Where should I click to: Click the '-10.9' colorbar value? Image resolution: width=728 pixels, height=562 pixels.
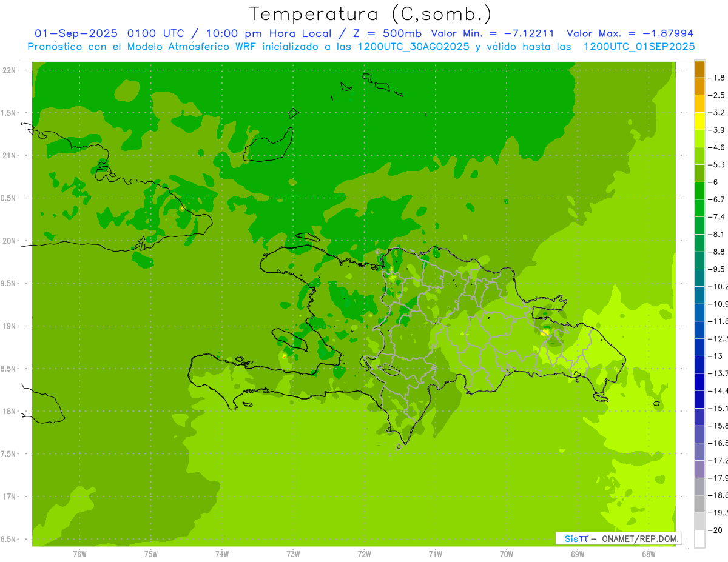pyautogui.click(x=718, y=304)
